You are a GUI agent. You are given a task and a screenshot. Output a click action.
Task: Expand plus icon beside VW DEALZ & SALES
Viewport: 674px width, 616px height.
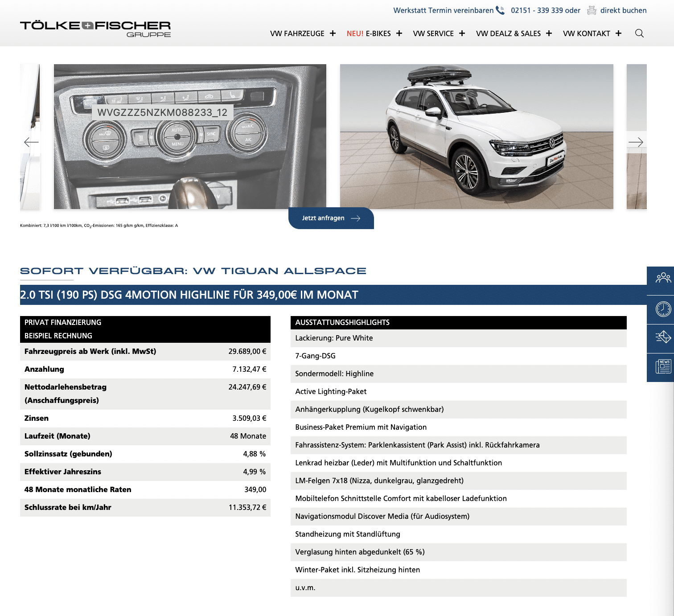point(549,33)
